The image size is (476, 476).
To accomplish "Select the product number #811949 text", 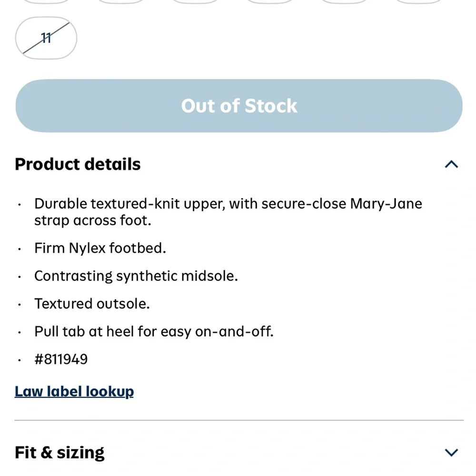I will (x=61, y=359).
